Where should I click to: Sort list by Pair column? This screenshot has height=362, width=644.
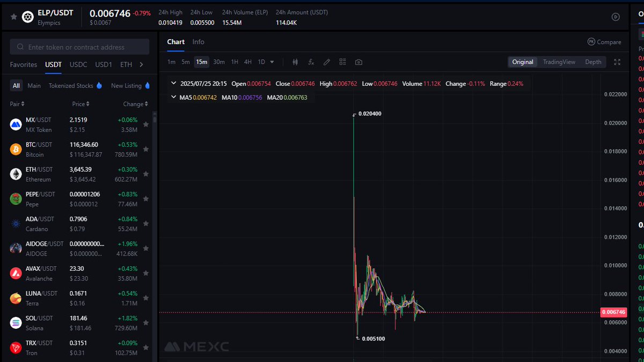click(17, 104)
